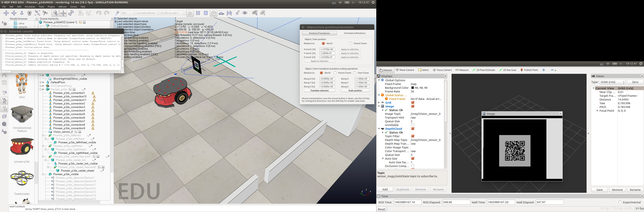
Task: Toggle real-time mode clock icon
Action: (x=213, y=13)
